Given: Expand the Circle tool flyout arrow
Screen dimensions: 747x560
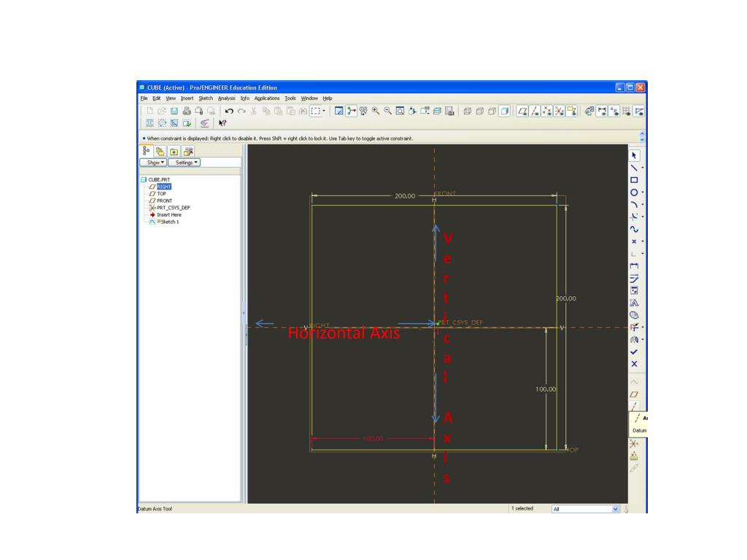Looking at the screenshot, I should 643,192.
